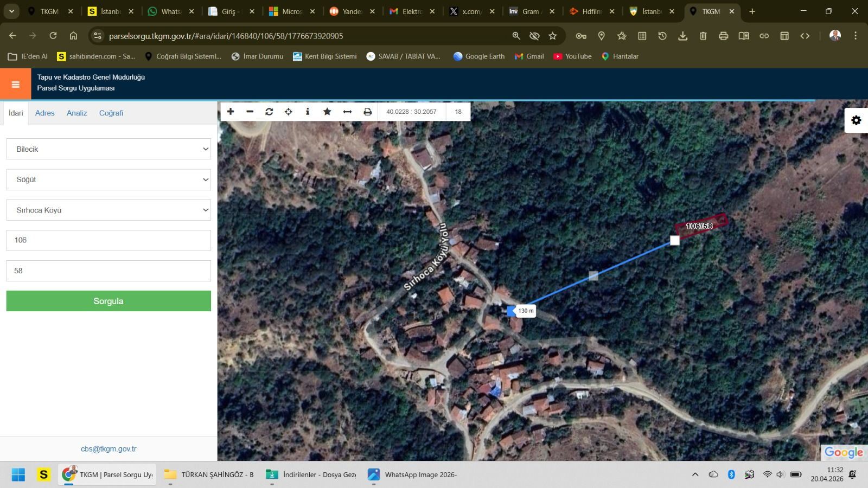Expand the Bilecik province dropdown
Screen dimensions: 868x488
pyautogui.click(x=108, y=149)
